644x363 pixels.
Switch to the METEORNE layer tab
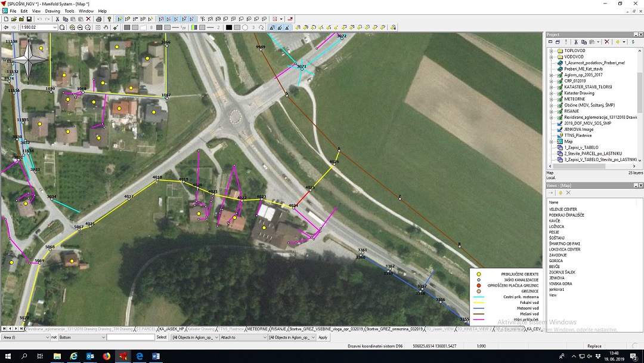[x=257, y=329]
